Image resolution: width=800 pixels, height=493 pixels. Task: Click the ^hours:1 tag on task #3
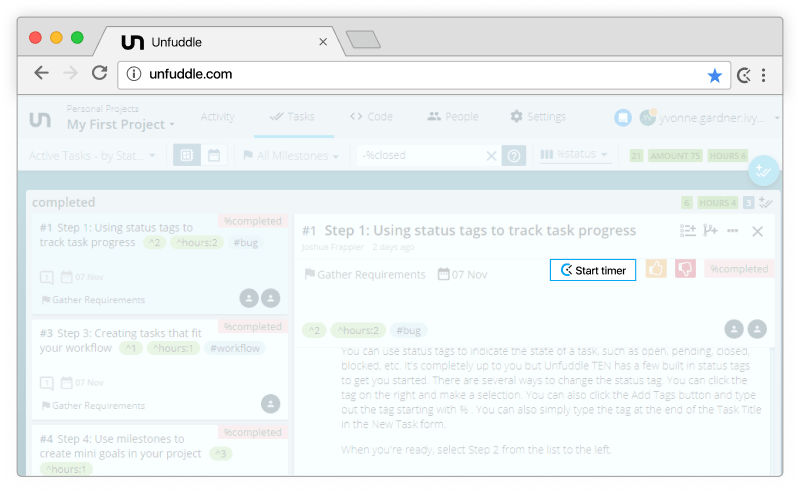pyautogui.click(x=173, y=349)
